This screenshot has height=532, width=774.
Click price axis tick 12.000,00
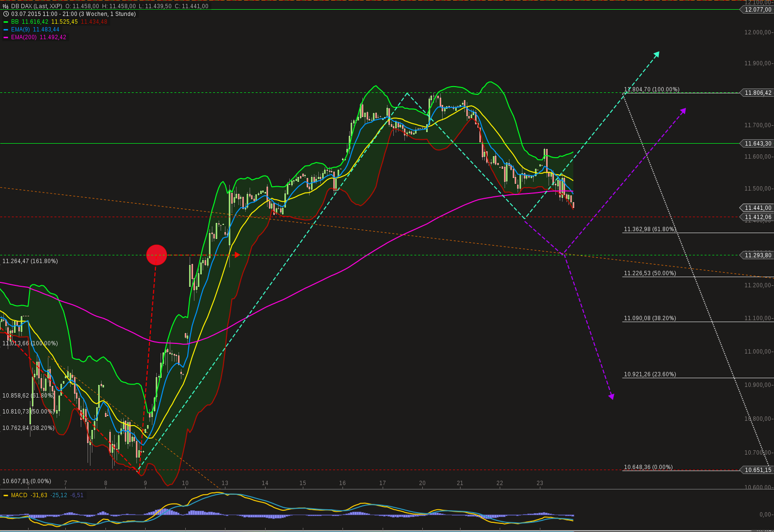pos(758,32)
